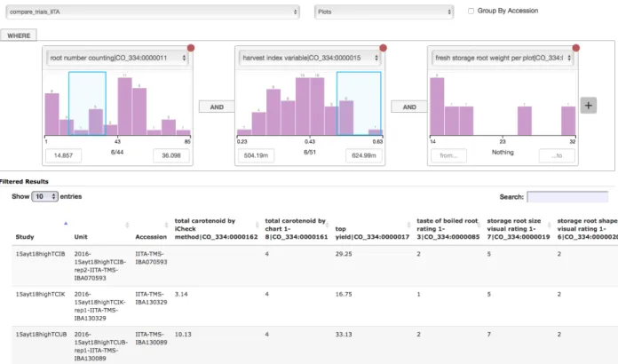Click the harvest index minimum field 504.19m
This screenshot has width=618, height=364.
click(x=256, y=155)
